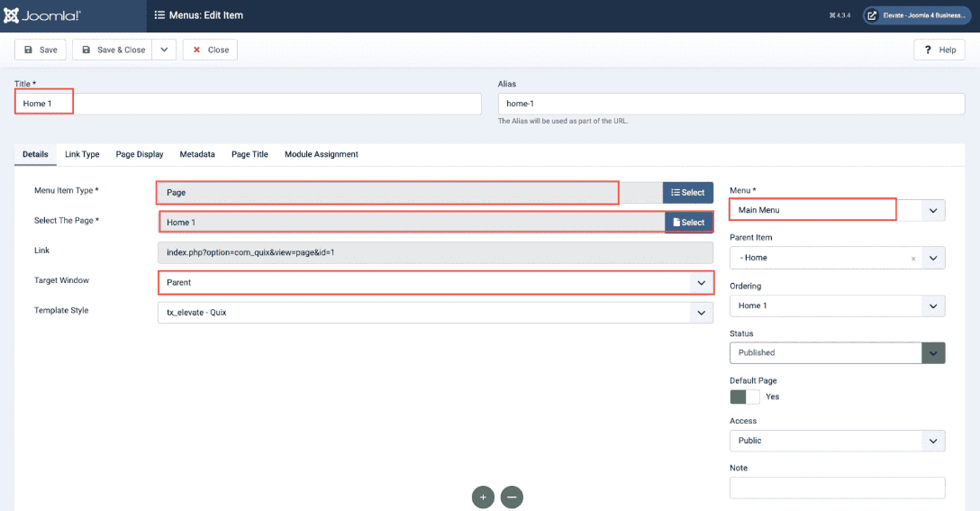Viewport: 980px width, 511px height.
Task: Click the round minus zoom button
Action: [x=512, y=497]
